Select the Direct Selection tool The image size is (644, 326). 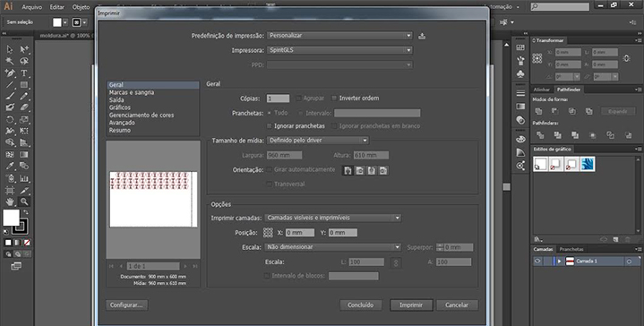24,49
